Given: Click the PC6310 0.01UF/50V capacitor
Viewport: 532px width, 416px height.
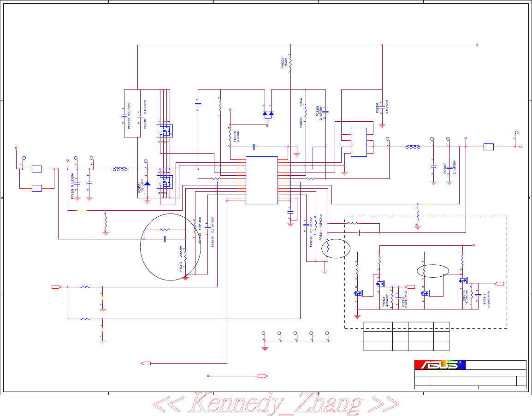Looking at the screenshot, I should tap(207, 228).
